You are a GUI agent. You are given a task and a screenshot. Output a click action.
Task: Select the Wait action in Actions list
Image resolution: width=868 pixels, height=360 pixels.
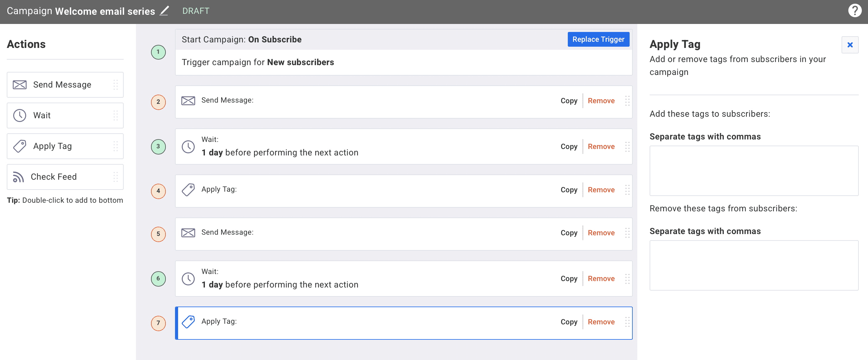click(65, 115)
